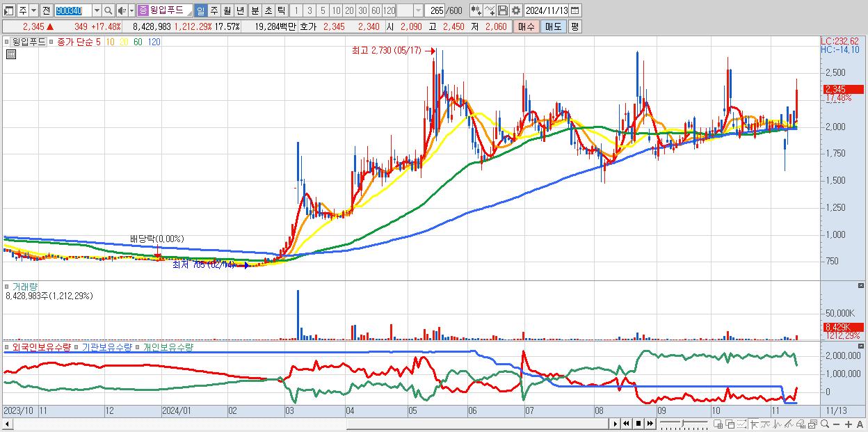Image resolution: width=868 pixels, height=432 pixels.
Task: Choose interval 5 button
Action: click(x=323, y=10)
